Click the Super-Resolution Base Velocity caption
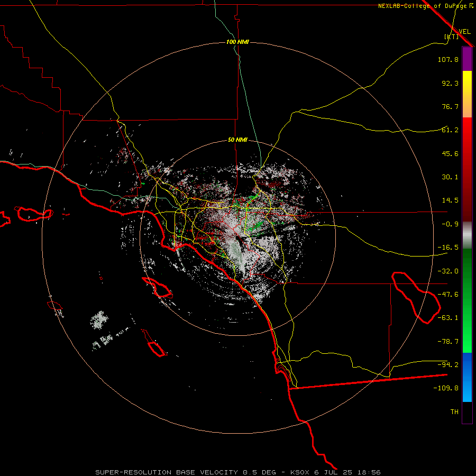Viewport: 476px width, 476px height. [237, 472]
